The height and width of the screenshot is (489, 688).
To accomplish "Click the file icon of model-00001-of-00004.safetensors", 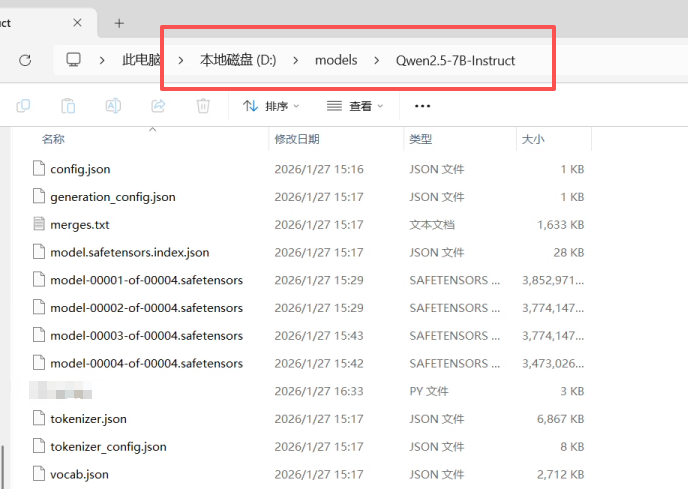I will pos(39,280).
